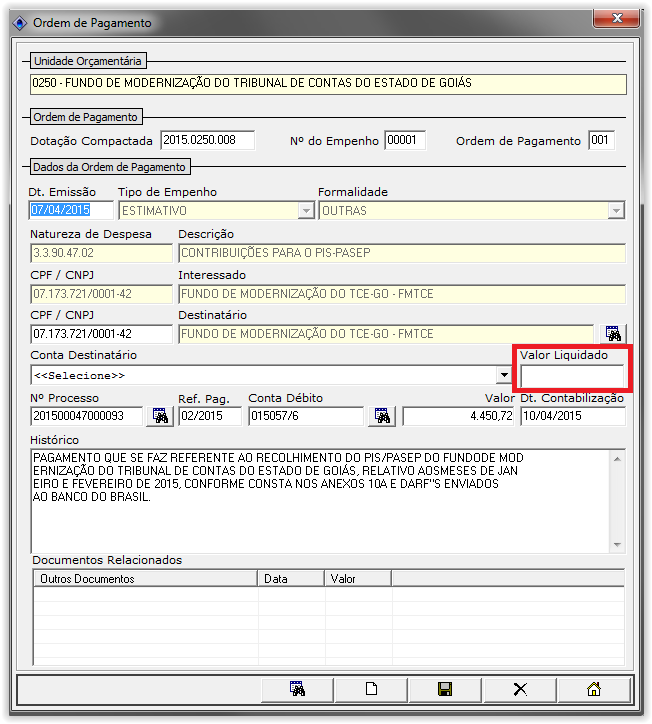652x724 pixels.
Task: Click the Ref. Pag. field
Action: pyautogui.click(x=209, y=416)
